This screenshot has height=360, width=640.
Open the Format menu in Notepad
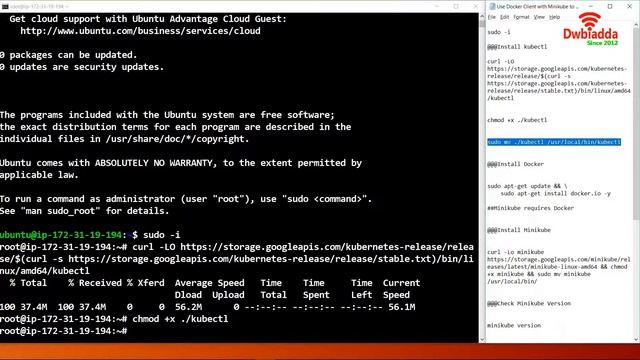(x=521, y=17)
